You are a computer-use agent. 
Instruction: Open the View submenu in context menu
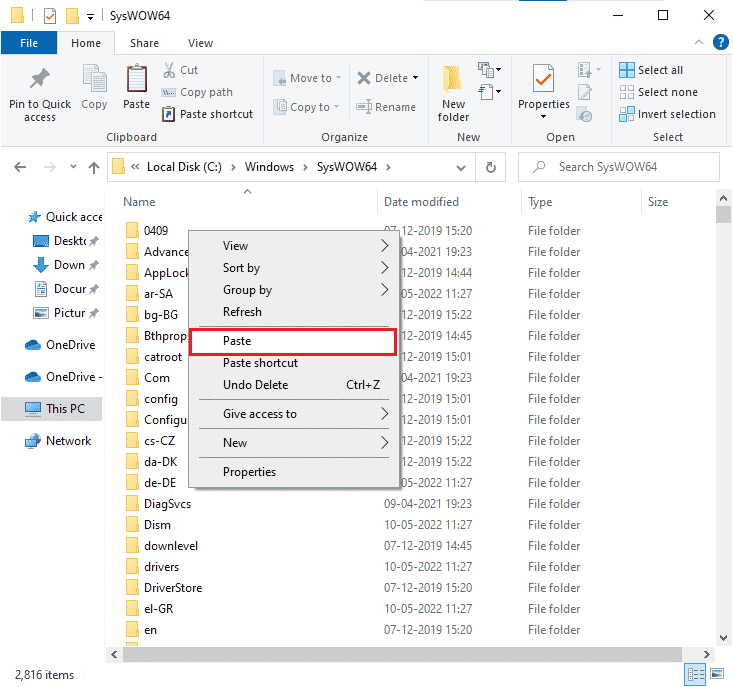293,246
